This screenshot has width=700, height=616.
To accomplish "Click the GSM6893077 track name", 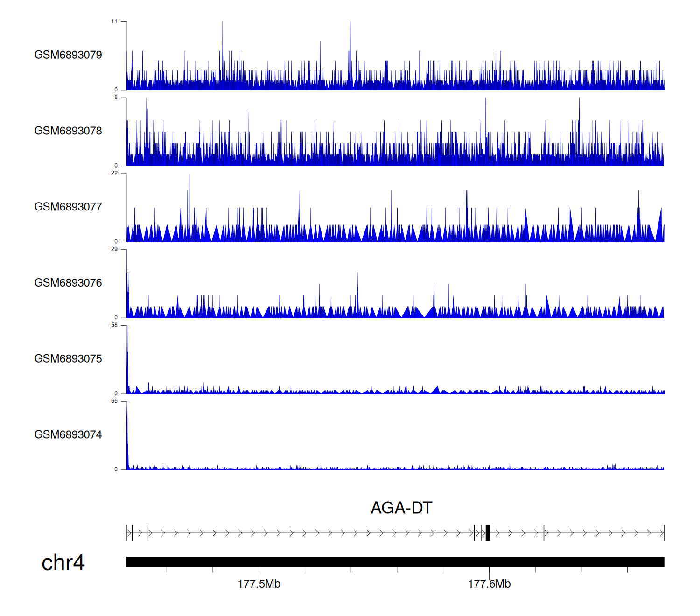I will [x=68, y=207].
